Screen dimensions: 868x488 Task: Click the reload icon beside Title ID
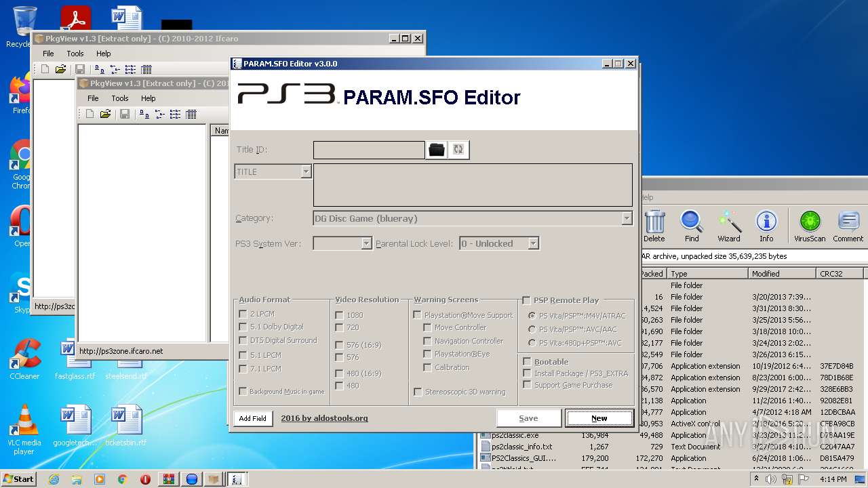[x=458, y=150]
